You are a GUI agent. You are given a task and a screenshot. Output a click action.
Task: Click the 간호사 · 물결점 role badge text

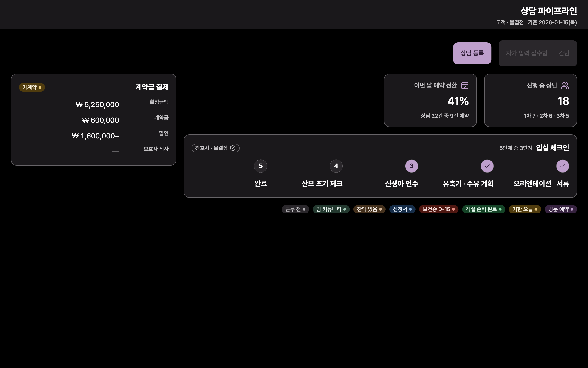tap(211, 148)
